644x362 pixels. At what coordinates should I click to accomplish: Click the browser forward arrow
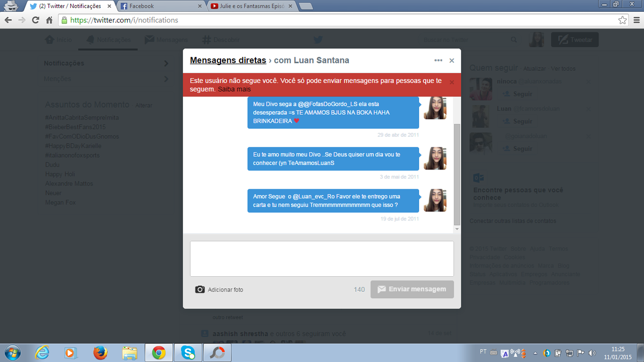pos(22,20)
